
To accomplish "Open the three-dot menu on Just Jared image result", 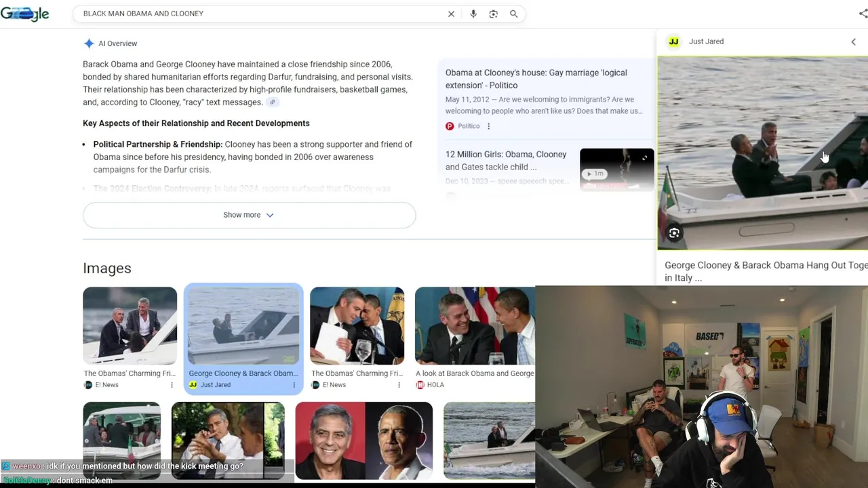I will pyautogui.click(x=294, y=385).
